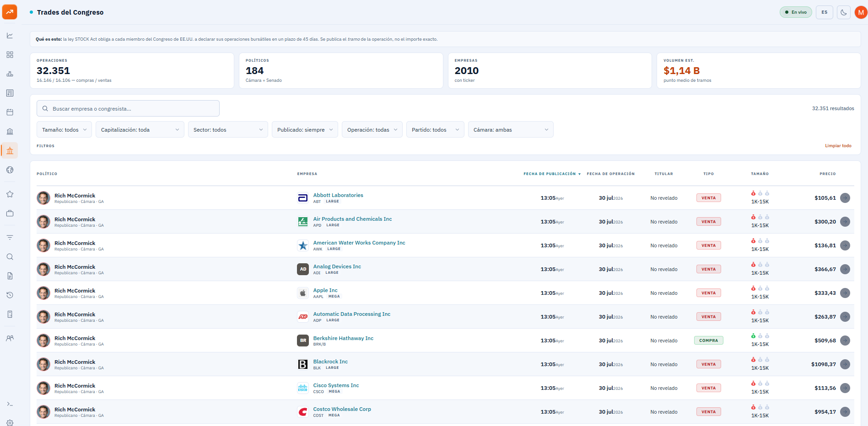Click the COMPRA badge on Berkshire Hathaway row
Screen dimensions: 868x426
708,341
